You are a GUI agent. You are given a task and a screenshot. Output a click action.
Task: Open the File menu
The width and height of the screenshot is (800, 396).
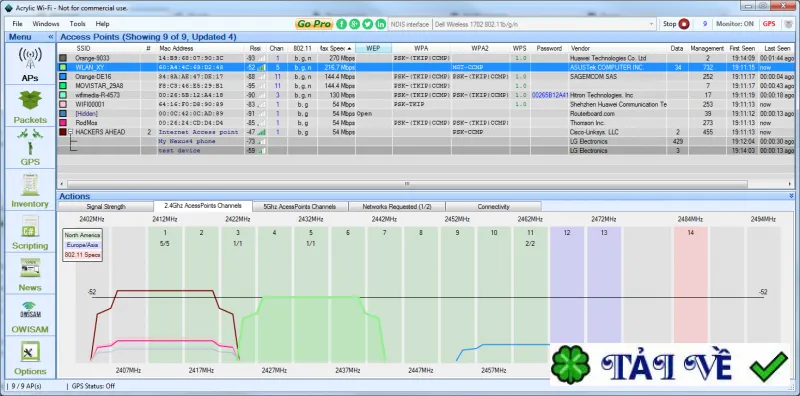17,24
